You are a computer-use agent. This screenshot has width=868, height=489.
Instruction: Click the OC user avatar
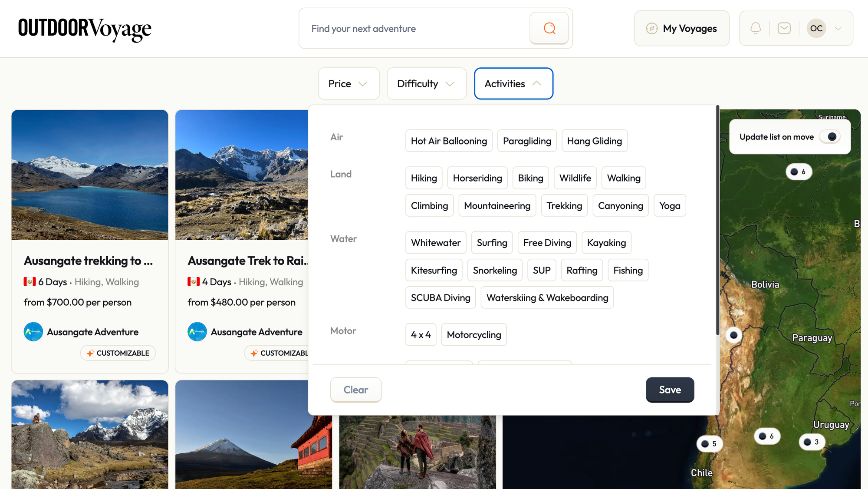[816, 28]
